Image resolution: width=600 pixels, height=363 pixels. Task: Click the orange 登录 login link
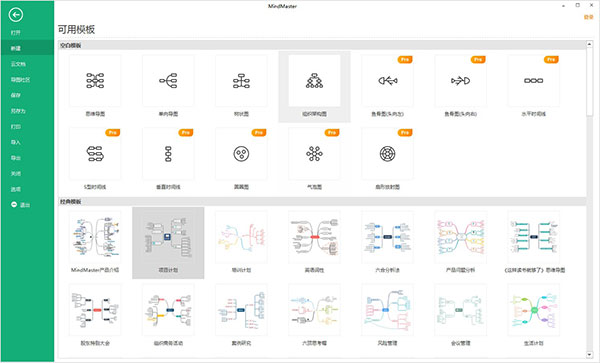point(588,17)
